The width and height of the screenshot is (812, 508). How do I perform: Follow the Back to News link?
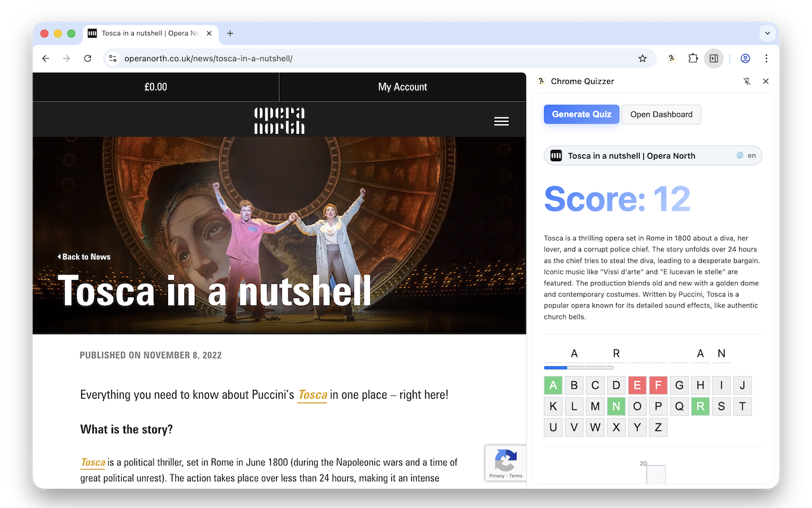(x=84, y=257)
